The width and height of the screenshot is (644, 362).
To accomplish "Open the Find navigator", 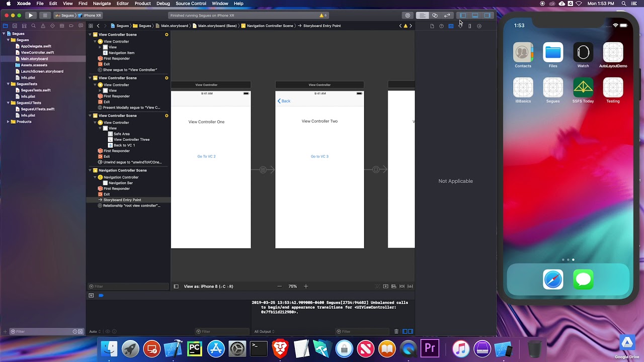I will tap(33, 26).
